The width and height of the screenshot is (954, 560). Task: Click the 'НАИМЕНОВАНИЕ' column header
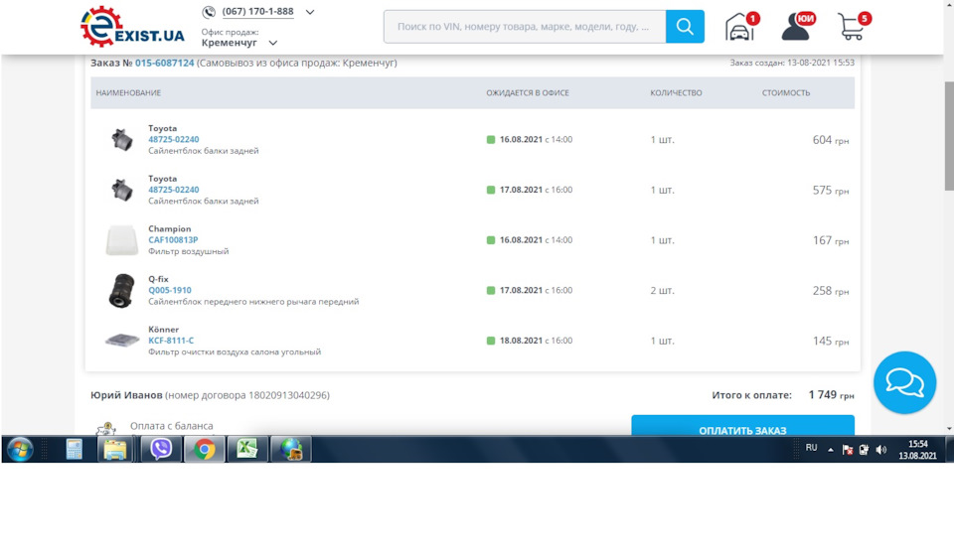point(128,93)
